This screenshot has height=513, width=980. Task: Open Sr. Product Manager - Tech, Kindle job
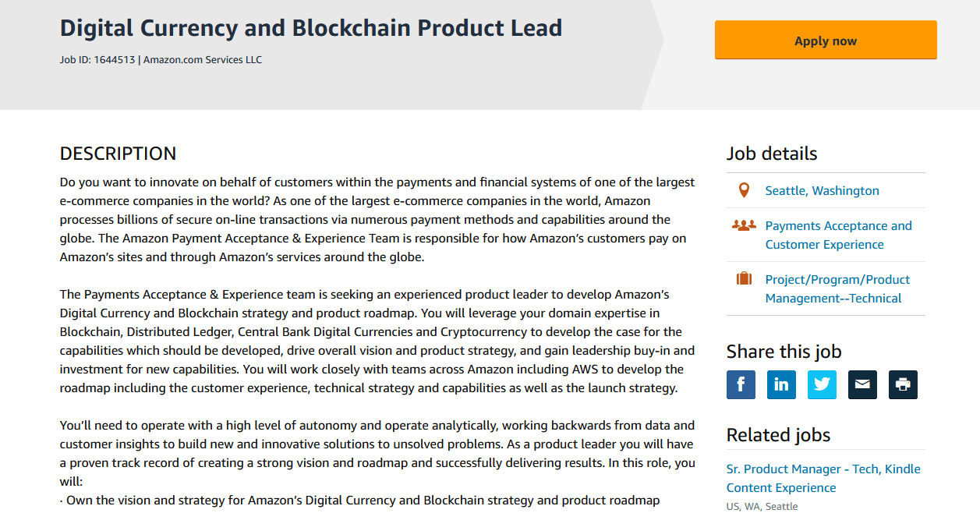pyautogui.click(x=823, y=479)
